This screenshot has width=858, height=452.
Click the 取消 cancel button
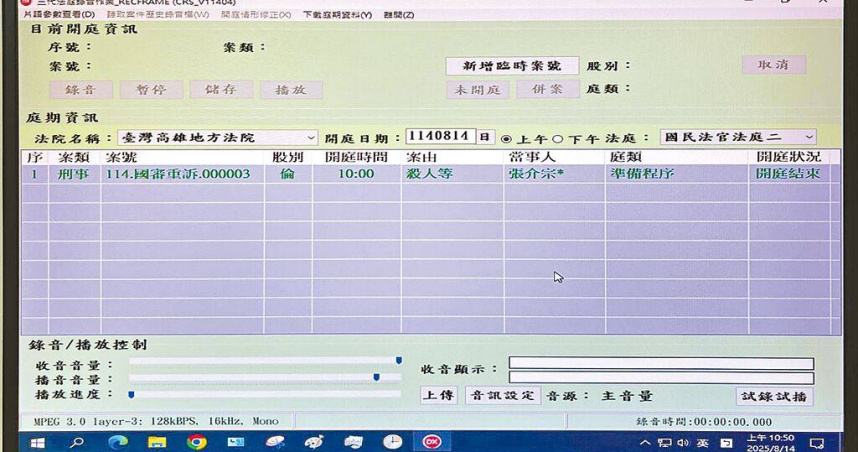click(x=774, y=65)
